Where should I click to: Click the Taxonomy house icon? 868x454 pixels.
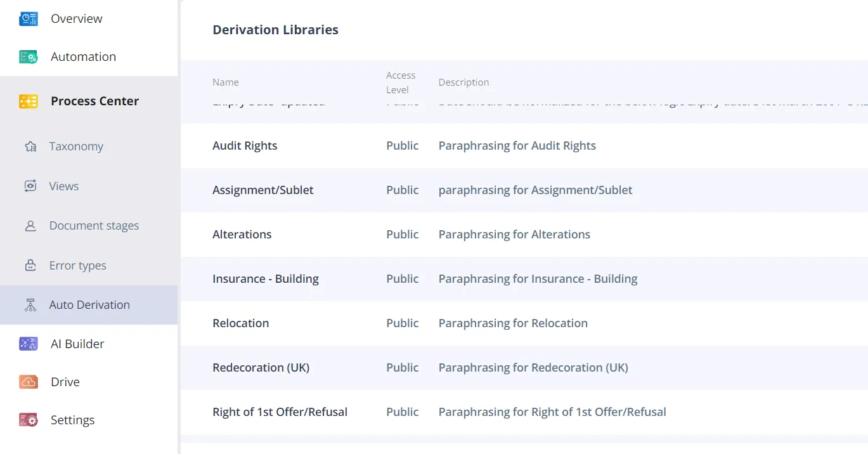tap(30, 146)
